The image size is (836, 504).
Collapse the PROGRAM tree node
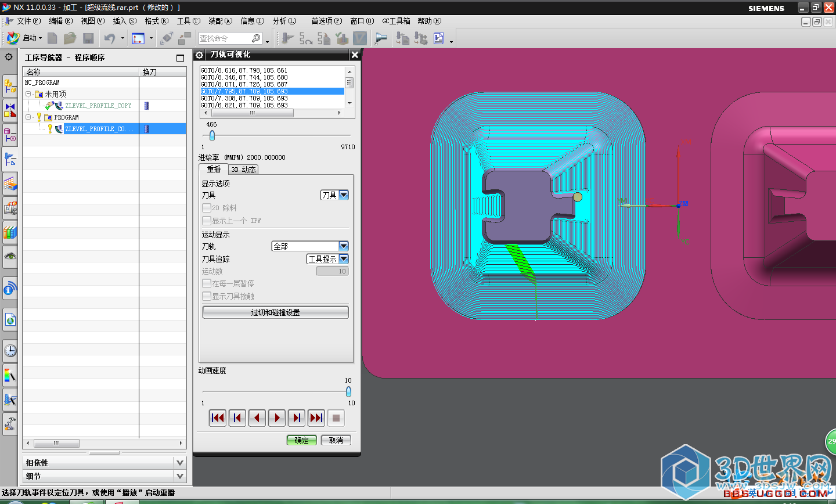[28, 117]
